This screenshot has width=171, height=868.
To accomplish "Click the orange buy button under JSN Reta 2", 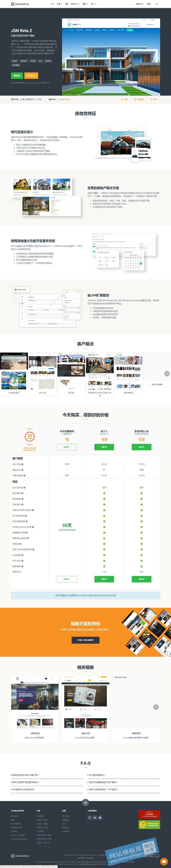I will 31,76.
